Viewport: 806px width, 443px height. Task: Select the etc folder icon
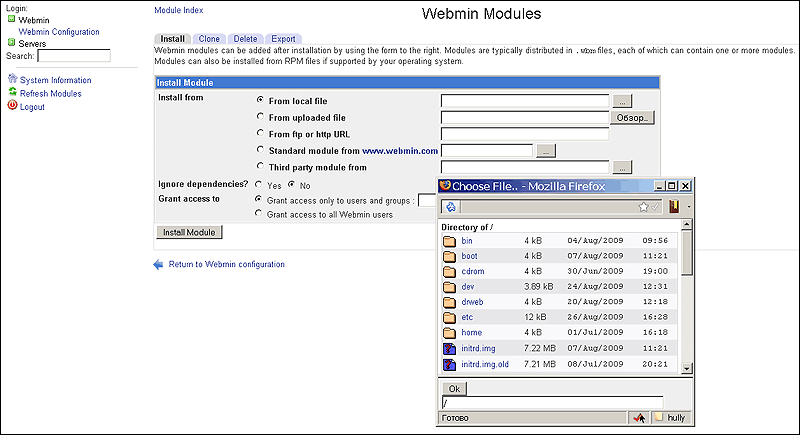coord(449,318)
